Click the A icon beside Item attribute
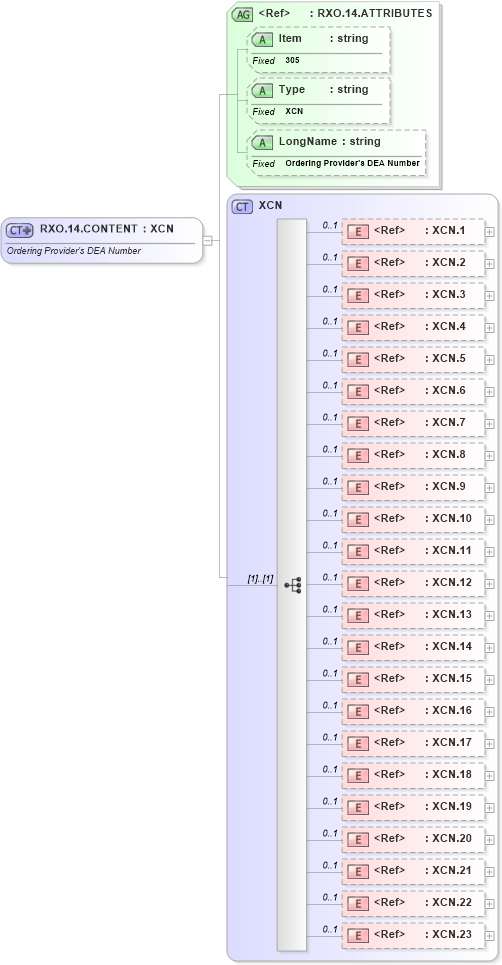The image size is (502, 965). tap(263, 40)
